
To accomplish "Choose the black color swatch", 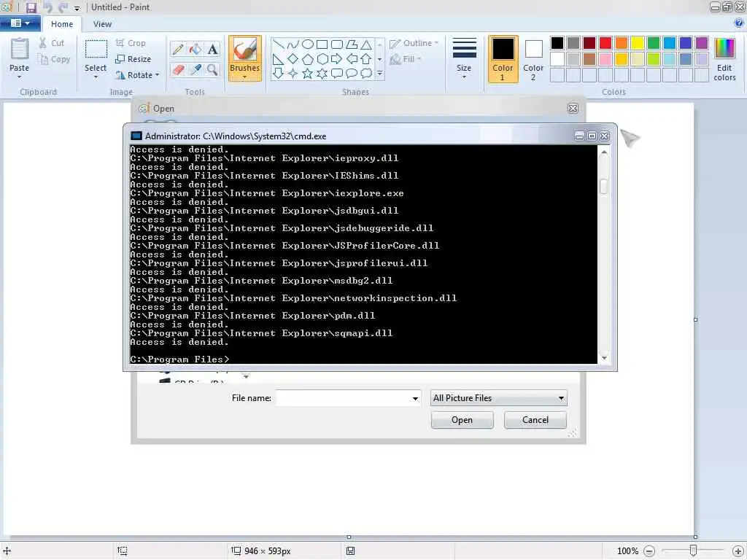I will (557, 43).
